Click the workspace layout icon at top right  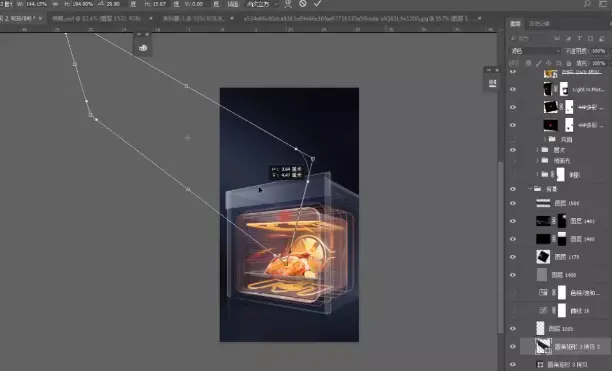point(603,4)
